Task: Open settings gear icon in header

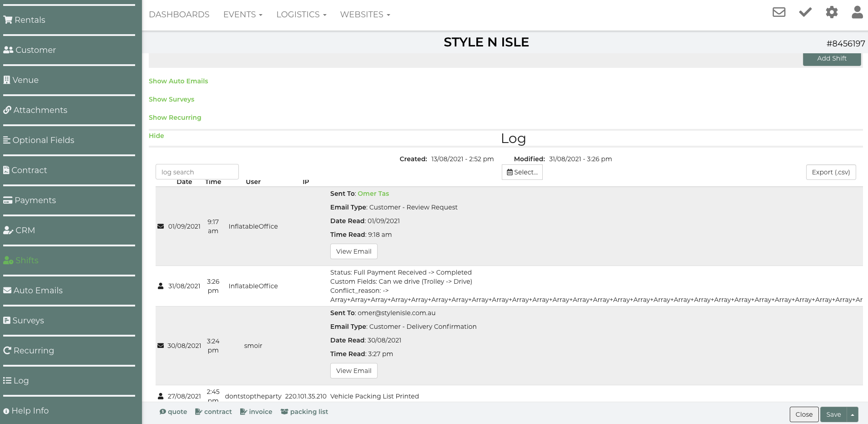Action: point(832,12)
